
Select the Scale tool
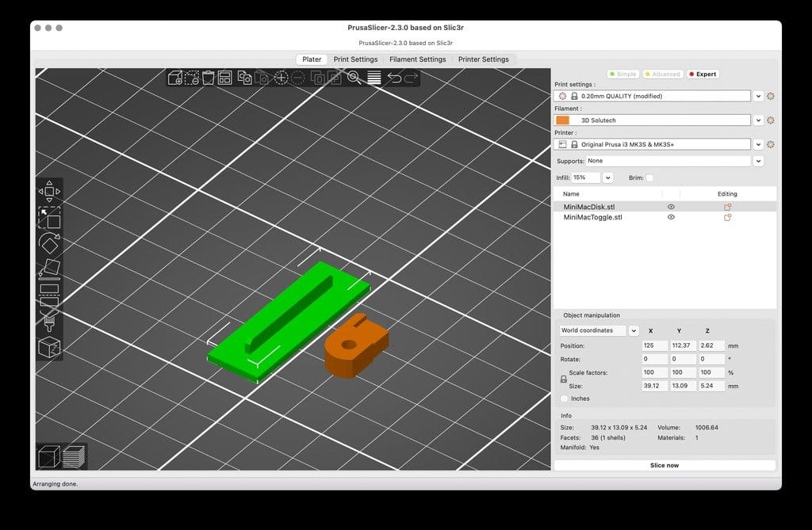pos(49,217)
